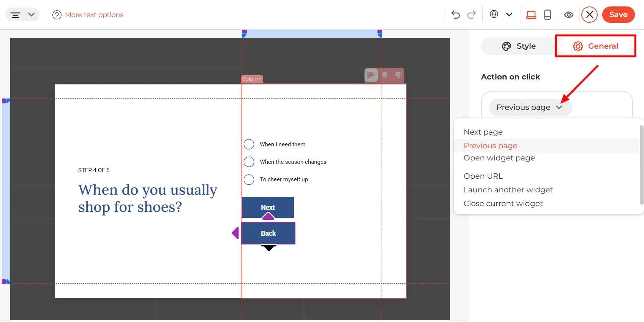Click the question mark help icon

tap(57, 15)
